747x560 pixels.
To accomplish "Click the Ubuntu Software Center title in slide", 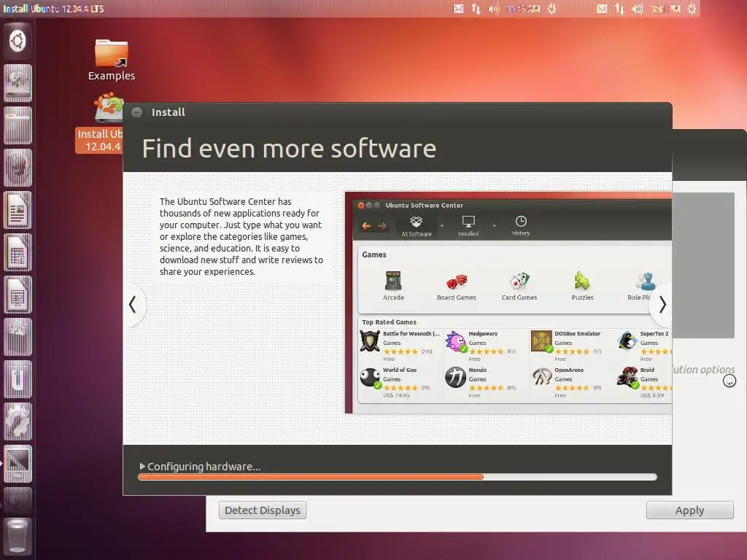I will click(x=424, y=205).
